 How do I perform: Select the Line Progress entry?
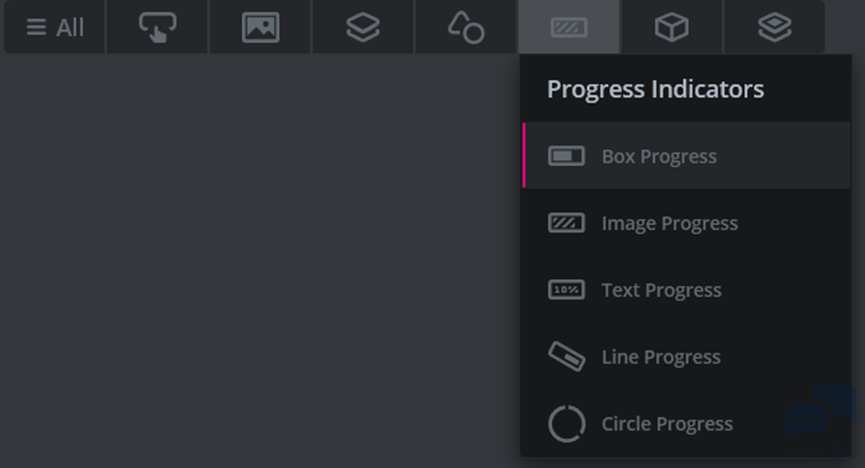(686, 357)
